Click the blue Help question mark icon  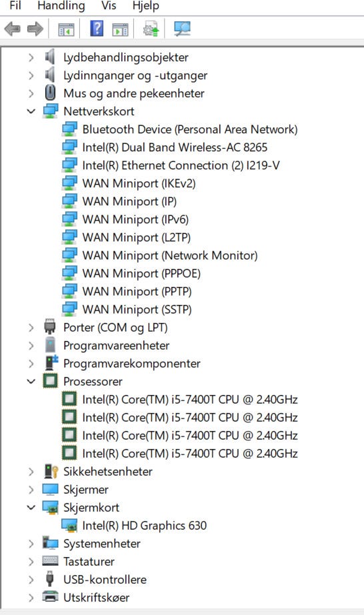97,29
